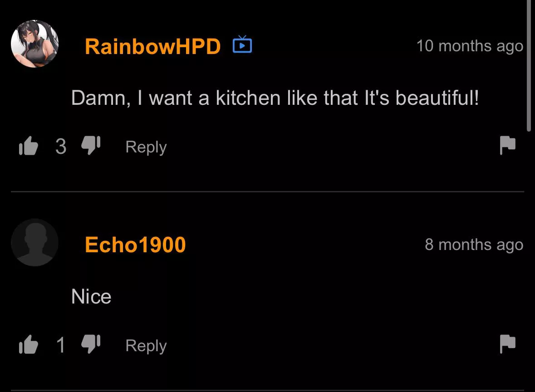Visit the RainbowHPD username profile link
The image size is (535, 392).
point(152,46)
